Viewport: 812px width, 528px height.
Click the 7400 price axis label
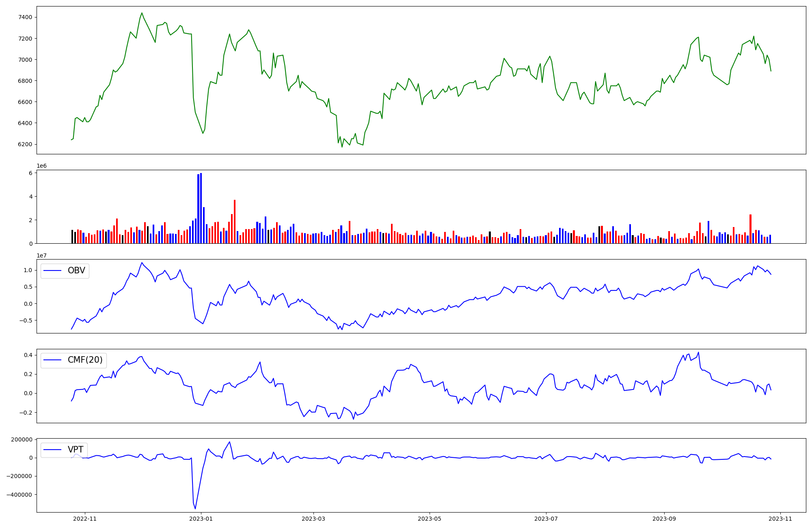[x=25, y=17]
